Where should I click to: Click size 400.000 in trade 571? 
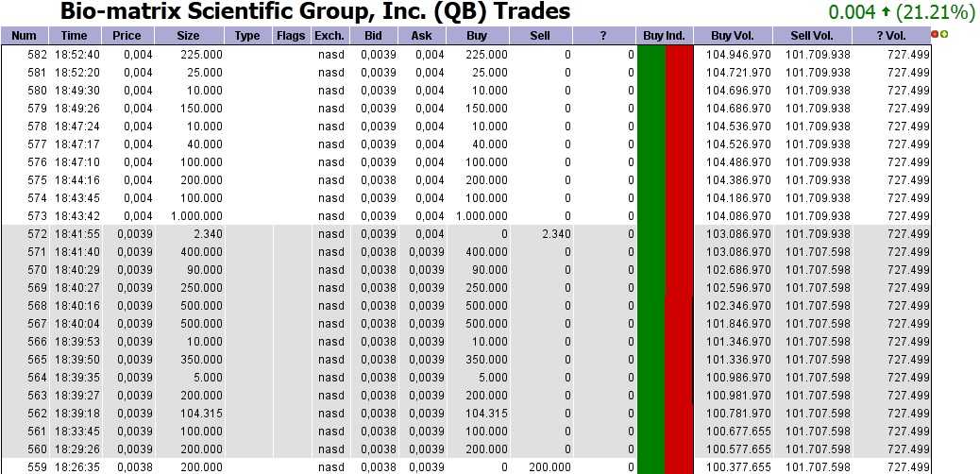coord(201,253)
